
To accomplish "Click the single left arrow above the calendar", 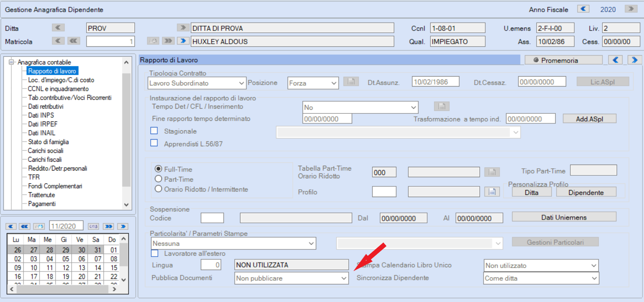I will [x=11, y=226].
